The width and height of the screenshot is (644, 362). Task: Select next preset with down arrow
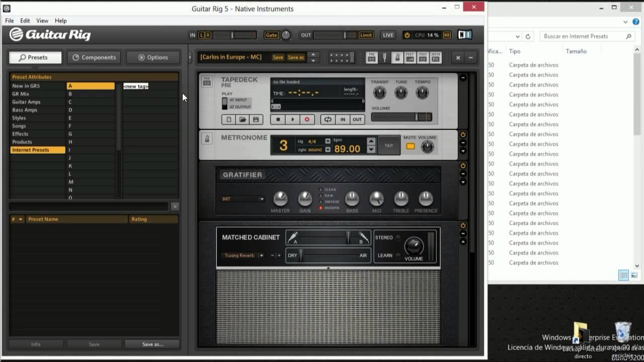coord(313,60)
